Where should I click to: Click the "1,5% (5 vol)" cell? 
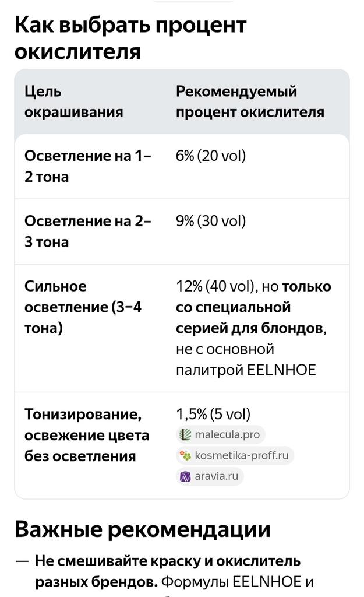(213, 415)
